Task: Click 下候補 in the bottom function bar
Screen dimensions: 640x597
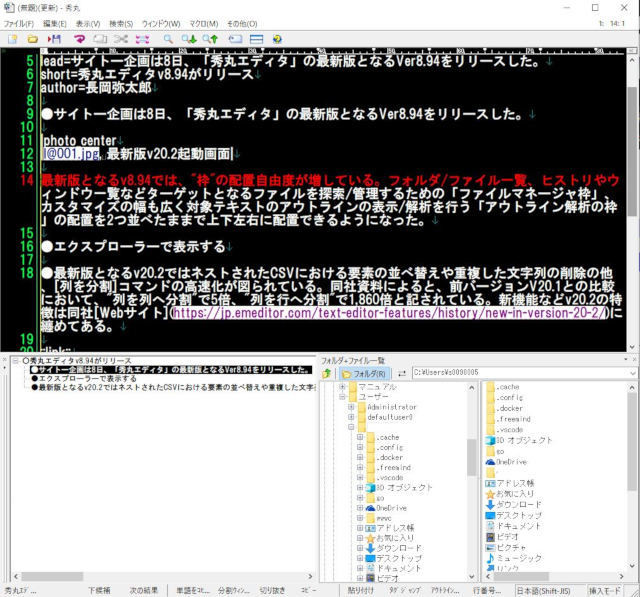Action: [99, 590]
